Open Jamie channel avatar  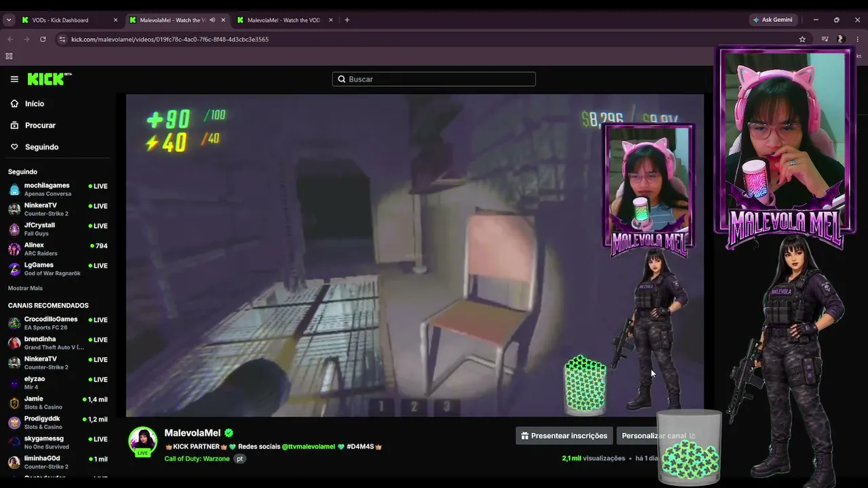(x=14, y=403)
